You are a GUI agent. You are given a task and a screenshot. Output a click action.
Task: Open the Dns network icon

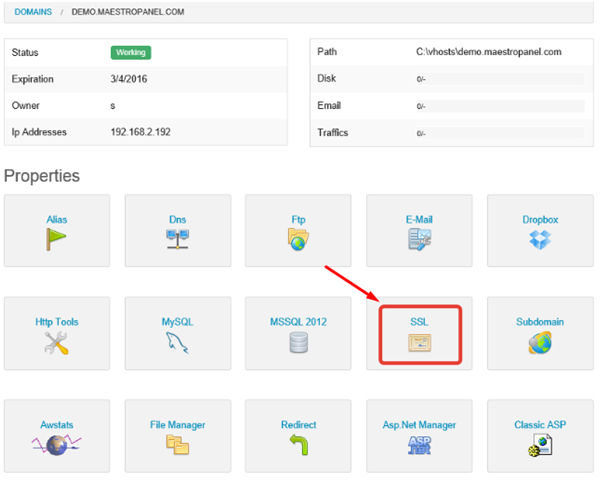tap(177, 239)
